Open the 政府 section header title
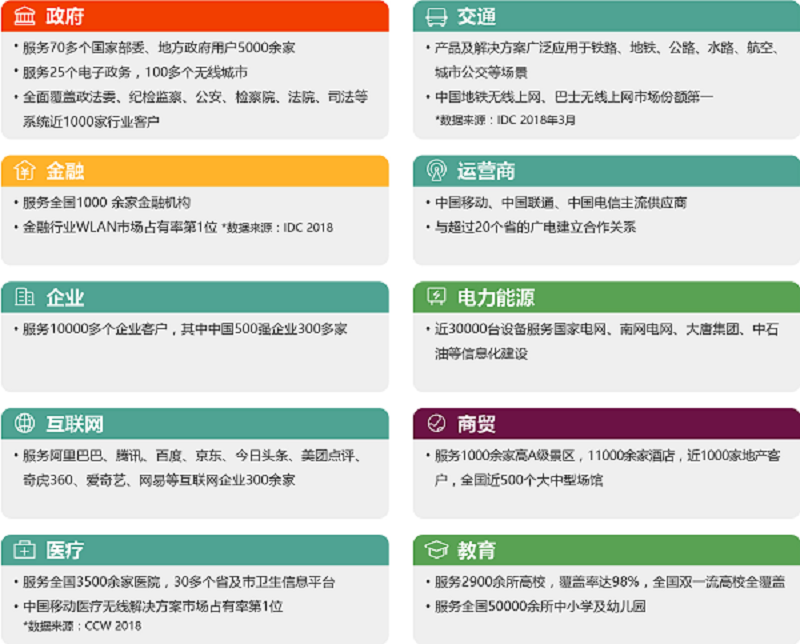Viewport: 800px width, 644px height. [65, 17]
